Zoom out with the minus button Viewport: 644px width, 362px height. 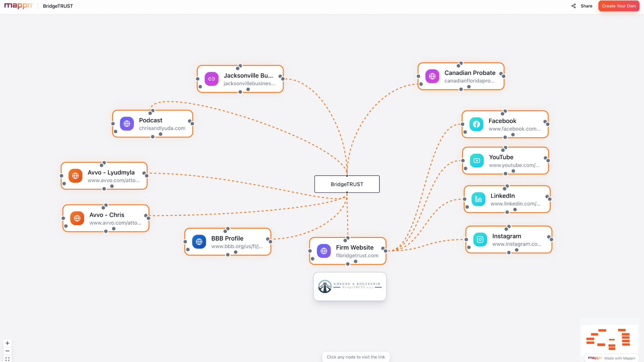click(x=7, y=351)
